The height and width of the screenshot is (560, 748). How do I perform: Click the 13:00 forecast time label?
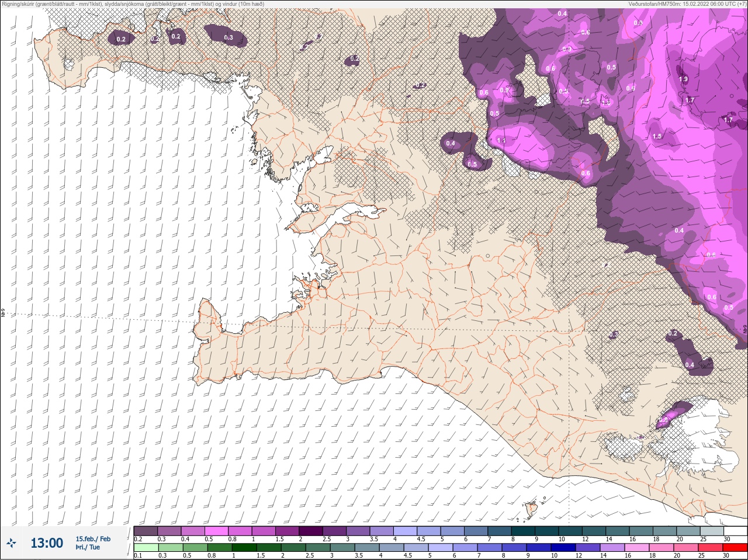[x=47, y=543]
